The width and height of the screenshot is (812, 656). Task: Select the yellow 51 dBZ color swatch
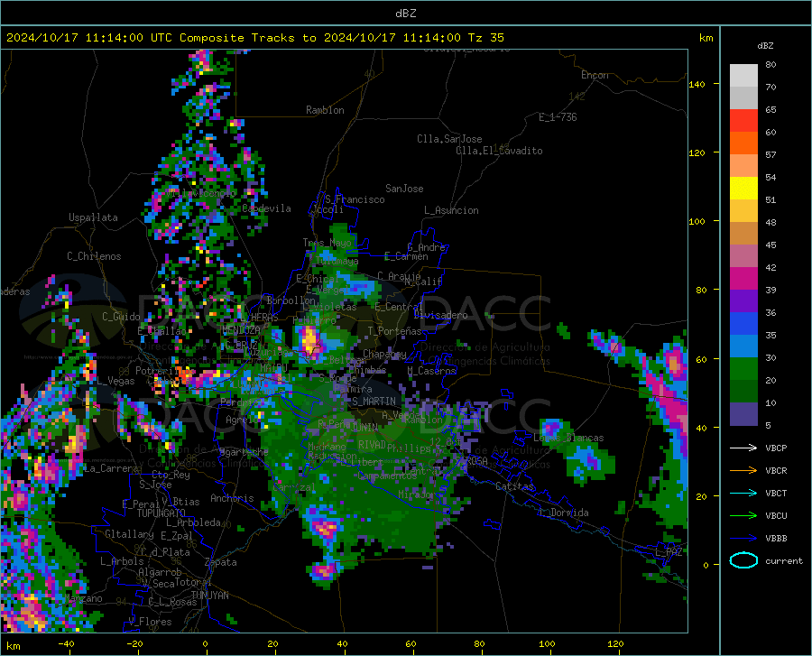point(743,189)
